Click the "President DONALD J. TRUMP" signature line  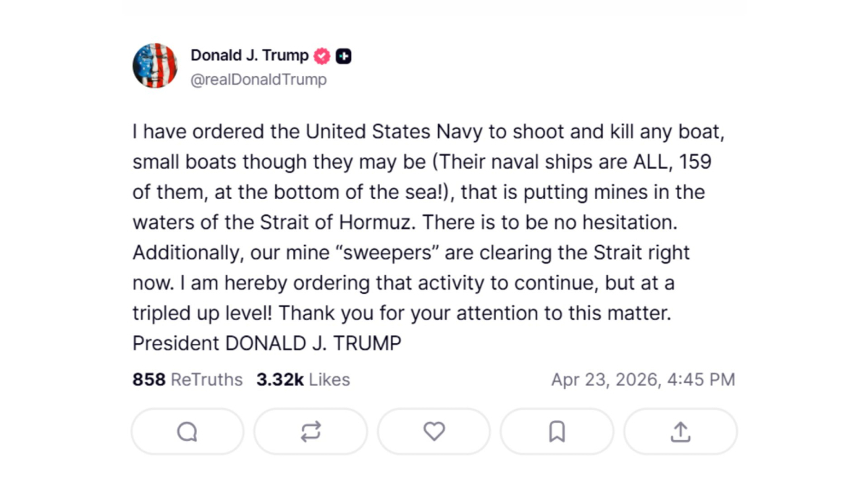click(x=266, y=343)
